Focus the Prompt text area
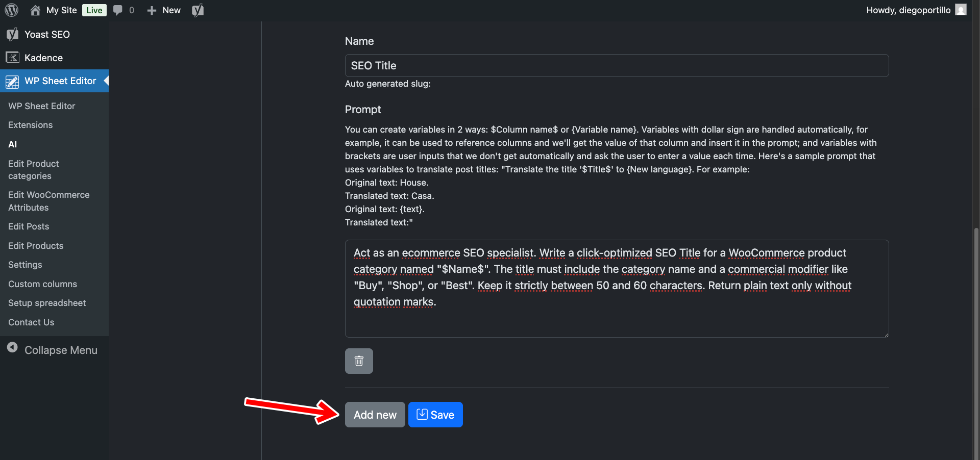The image size is (980, 460). pyautogui.click(x=617, y=288)
